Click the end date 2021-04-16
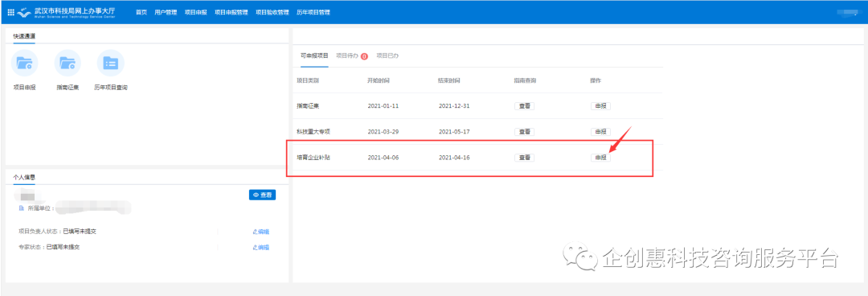The width and height of the screenshot is (868, 296). click(x=454, y=158)
